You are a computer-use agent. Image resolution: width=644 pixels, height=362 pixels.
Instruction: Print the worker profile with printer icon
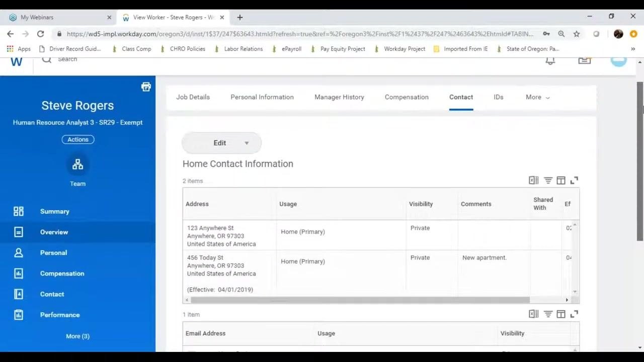(146, 87)
